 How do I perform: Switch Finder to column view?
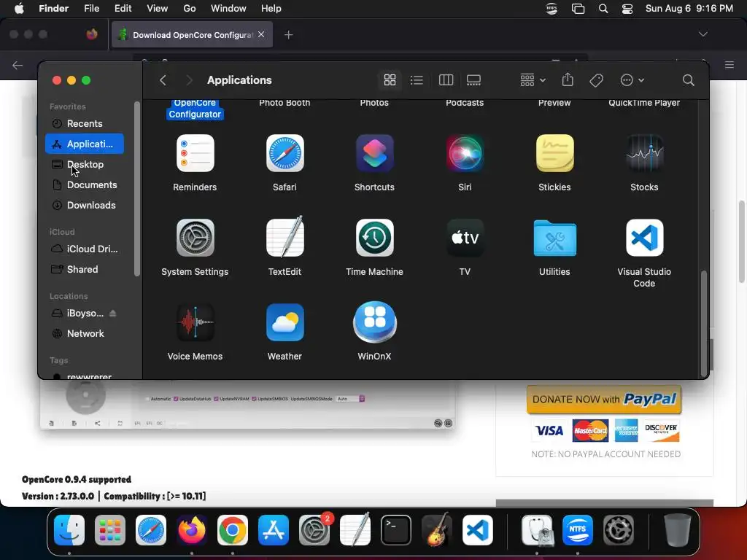[446, 80]
